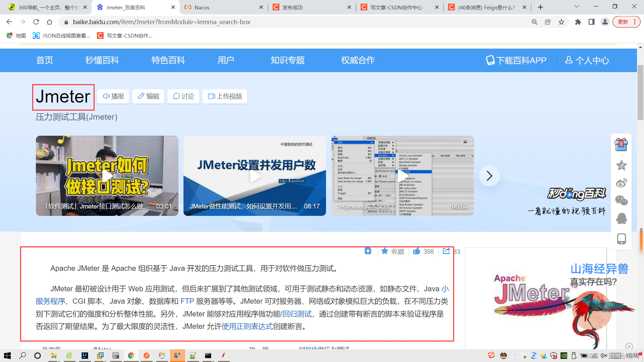Screen dimensions: 644x362
Task: Open 秒懂百科 navigation menu item
Action: pos(102,60)
